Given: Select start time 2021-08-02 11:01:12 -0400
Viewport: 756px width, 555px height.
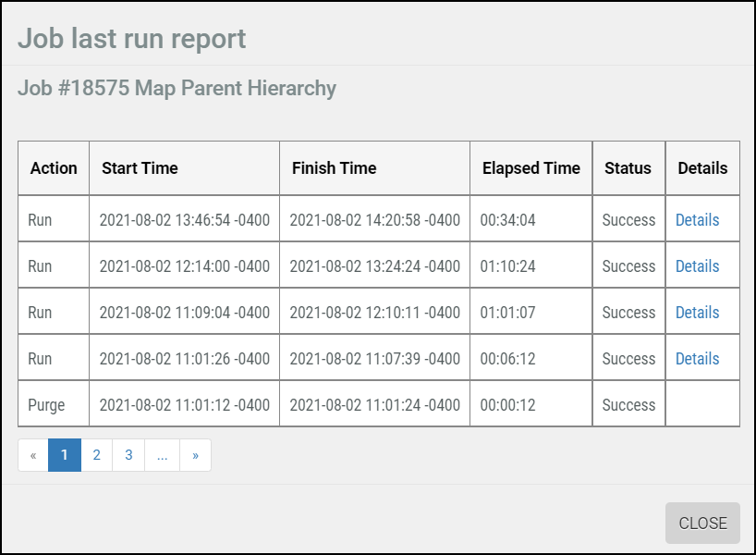Looking at the screenshot, I should tap(184, 405).
